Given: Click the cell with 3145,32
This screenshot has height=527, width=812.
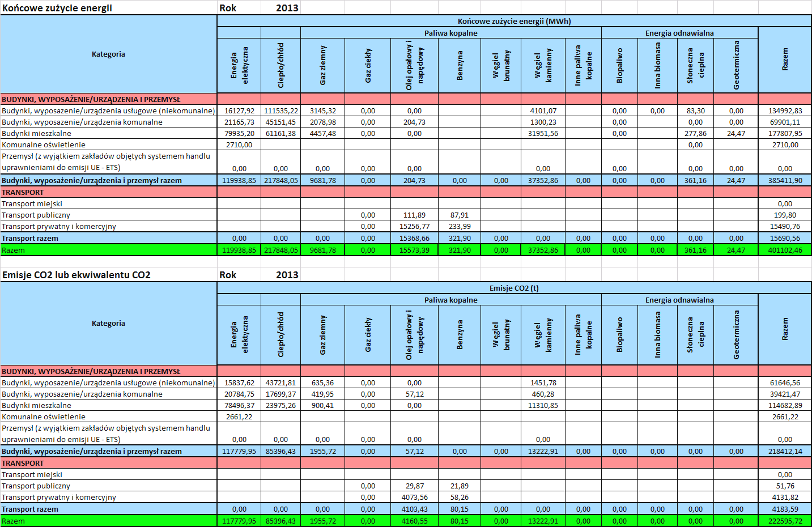Looking at the screenshot, I should [x=322, y=110].
